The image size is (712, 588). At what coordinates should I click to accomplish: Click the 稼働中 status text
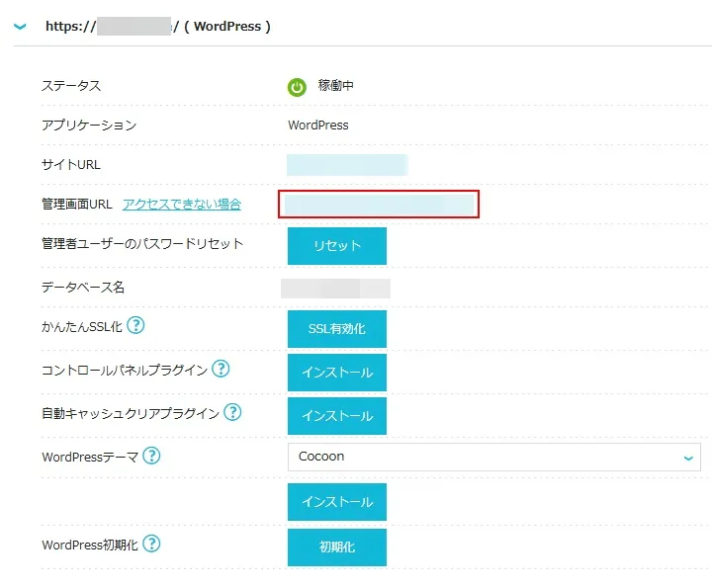pyautogui.click(x=336, y=87)
